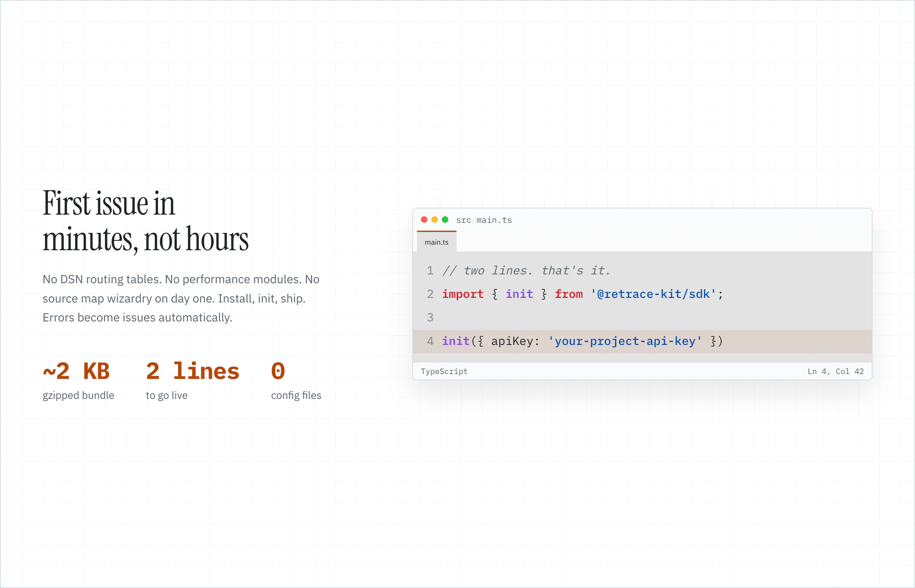915x588 pixels.
Task: Click the config files label
Action: coord(296,396)
